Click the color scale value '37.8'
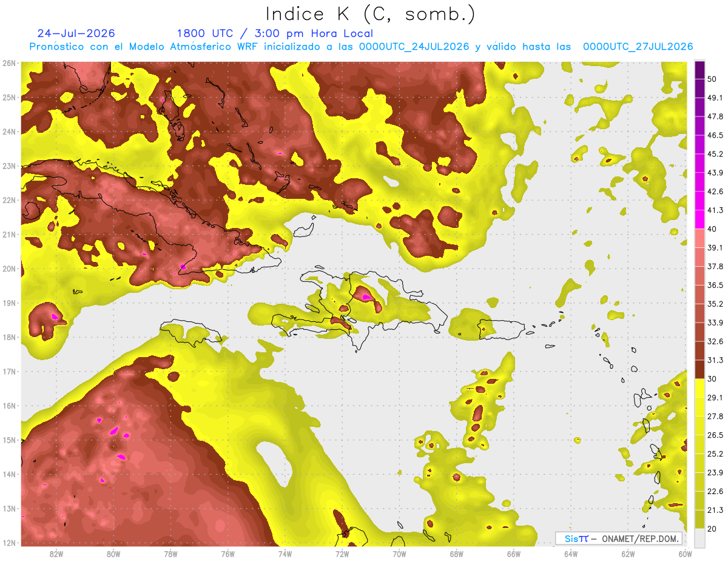728x562 pixels. point(715,267)
